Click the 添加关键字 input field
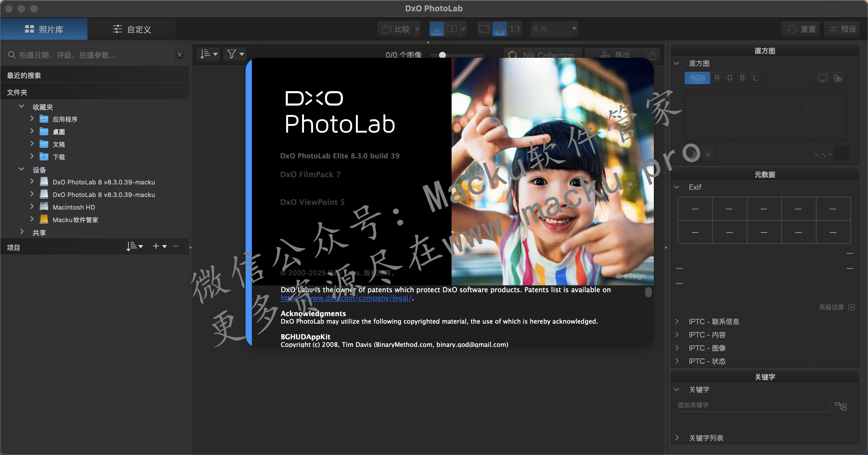 [x=753, y=405]
